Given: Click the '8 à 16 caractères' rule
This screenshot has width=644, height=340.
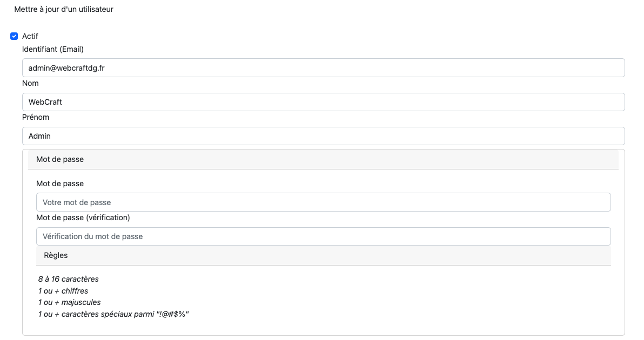Looking at the screenshot, I should click(x=69, y=279).
